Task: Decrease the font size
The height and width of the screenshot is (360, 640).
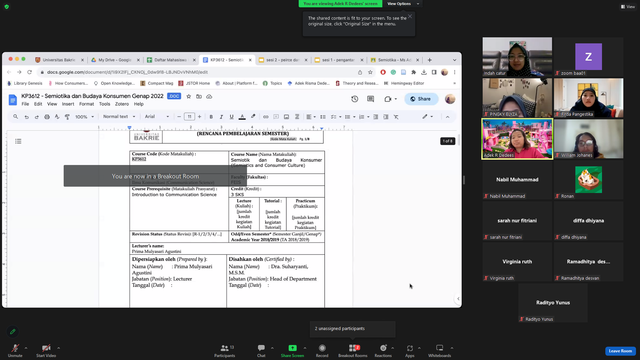Action: tap(179, 117)
